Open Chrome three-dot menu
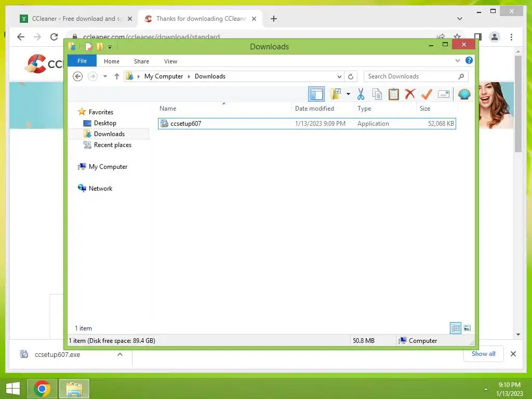 [512, 37]
